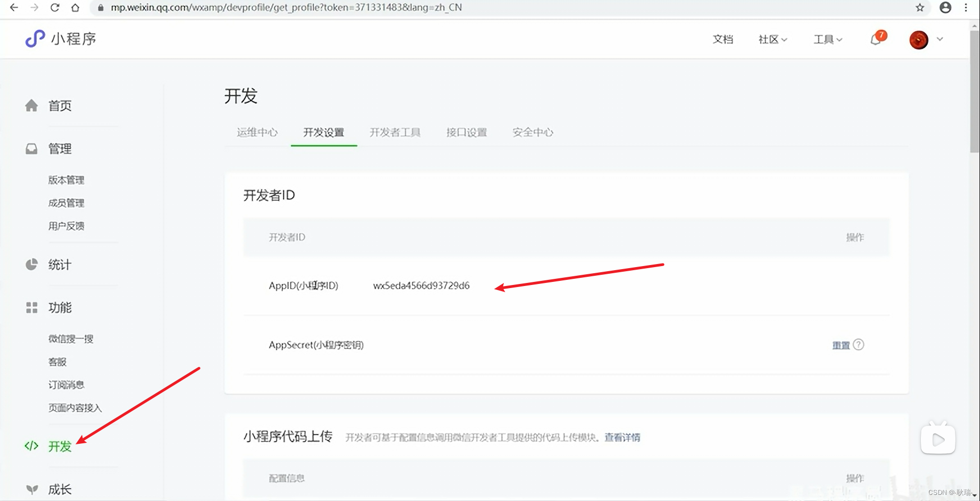Open the 接口设置 tab
The height and width of the screenshot is (501, 980).
pos(467,132)
